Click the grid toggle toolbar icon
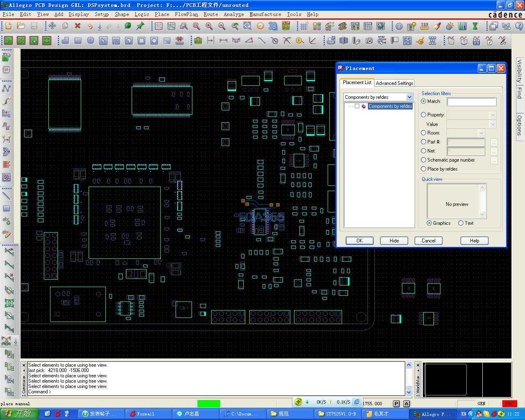This screenshot has width=525, height=420. click(304, 26)
